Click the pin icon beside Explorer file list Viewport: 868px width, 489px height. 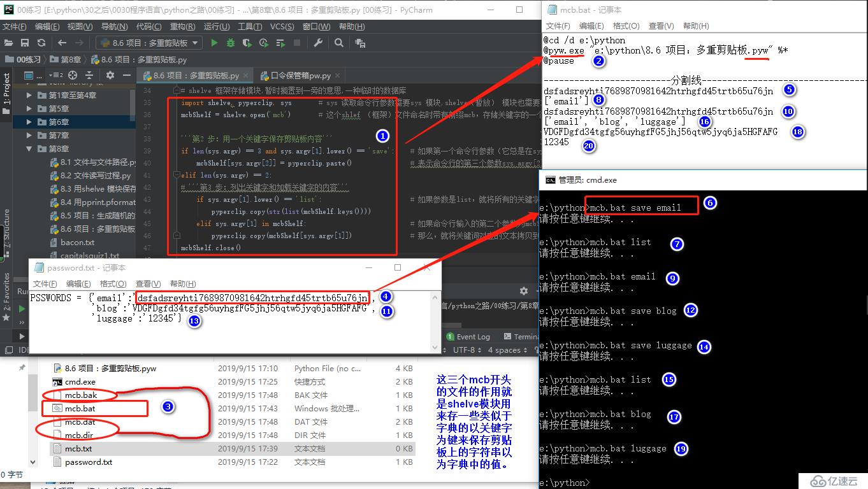tap(22, 368)
